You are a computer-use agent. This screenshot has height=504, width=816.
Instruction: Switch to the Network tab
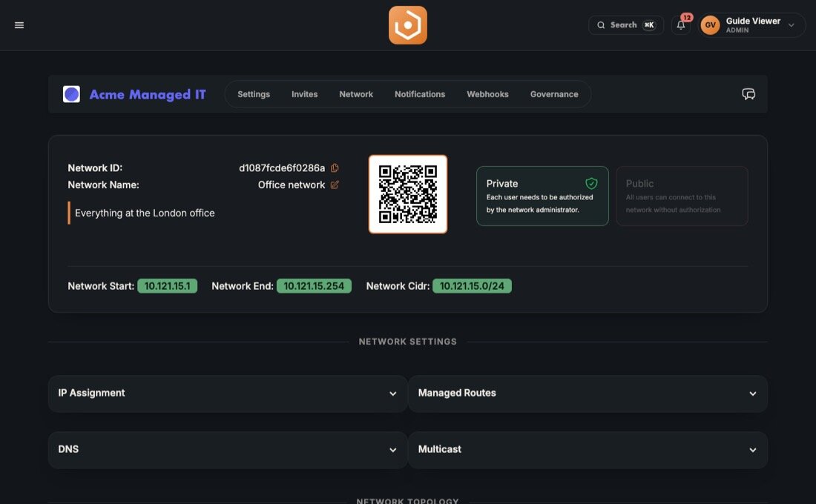click(356, 94)
